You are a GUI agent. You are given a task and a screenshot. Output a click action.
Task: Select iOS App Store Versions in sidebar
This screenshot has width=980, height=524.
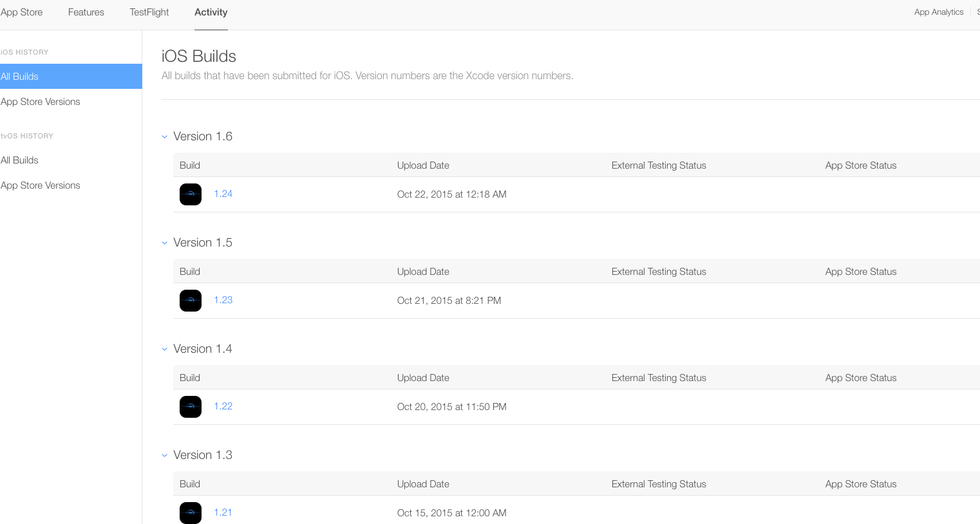click(x=41, y=102)
